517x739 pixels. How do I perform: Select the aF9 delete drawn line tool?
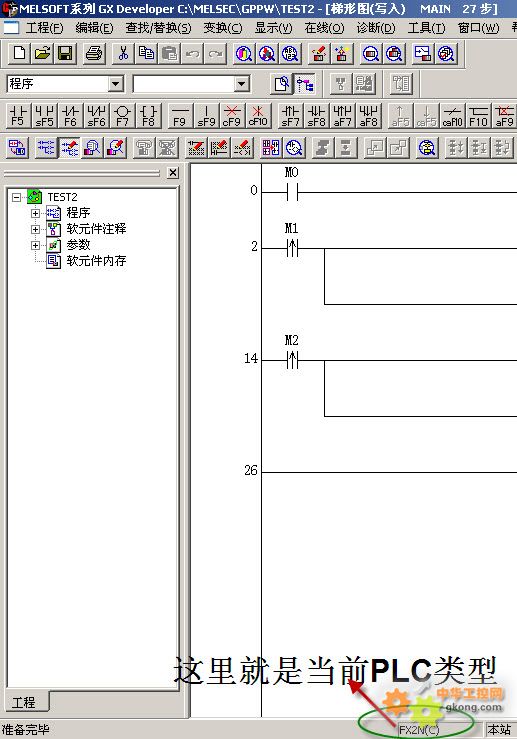pyautogui.click(x=504, y=116)
